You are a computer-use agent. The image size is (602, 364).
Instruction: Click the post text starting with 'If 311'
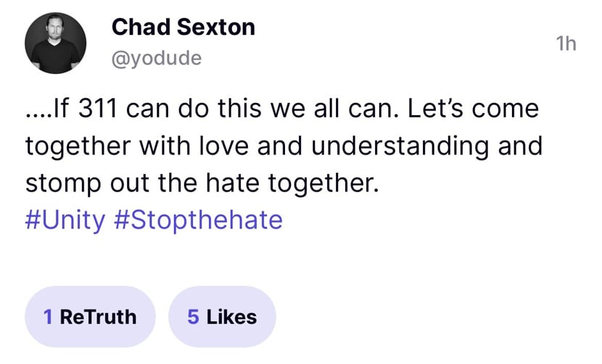(282, 108)
